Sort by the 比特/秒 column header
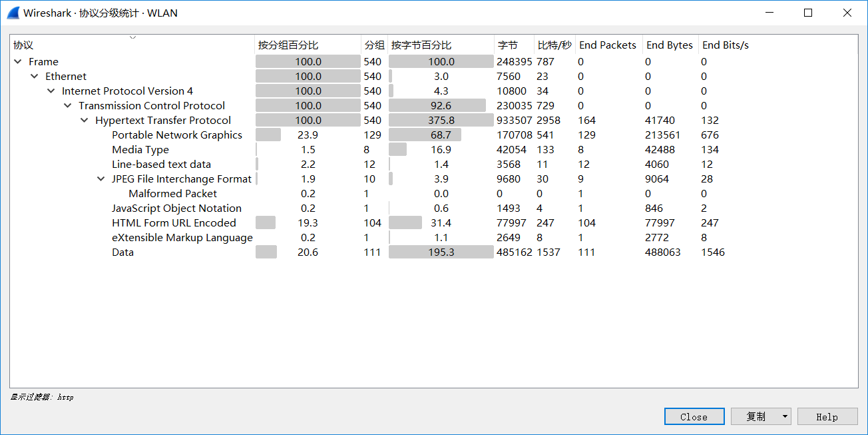Image resolution: width=868 pixels, height=435 pixels. 555,45
